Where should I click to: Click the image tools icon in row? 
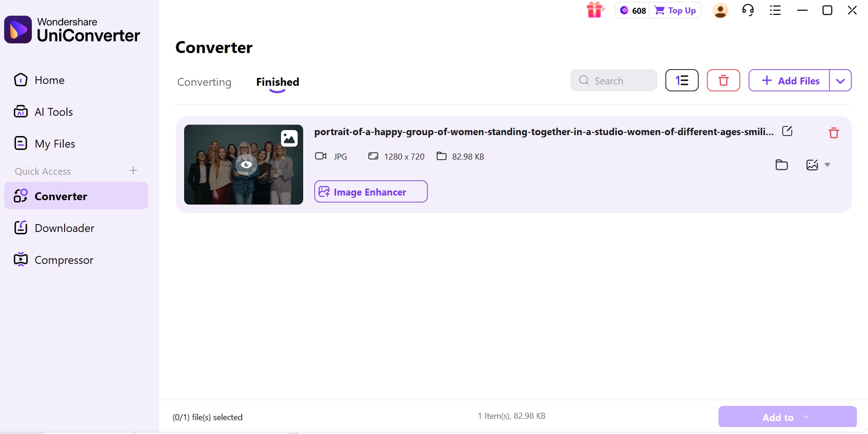tap(812, 165)
